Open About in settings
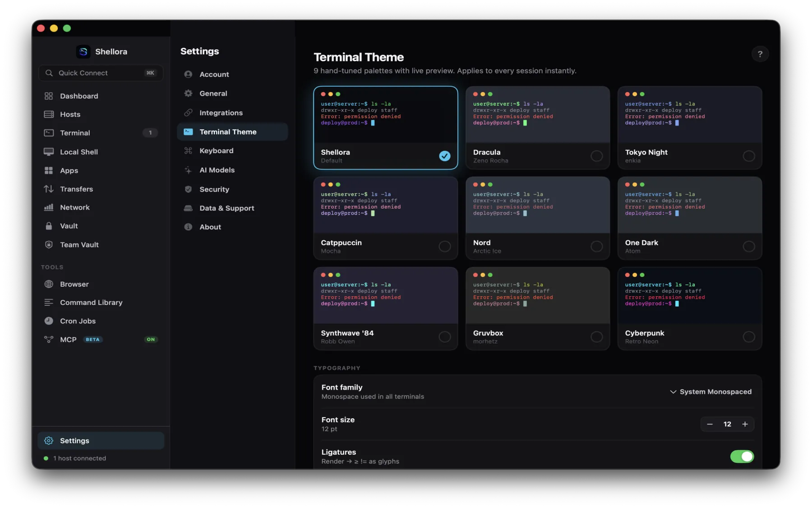Image resolution: width=812 pixels, height=508 pixels. [232, 227]
